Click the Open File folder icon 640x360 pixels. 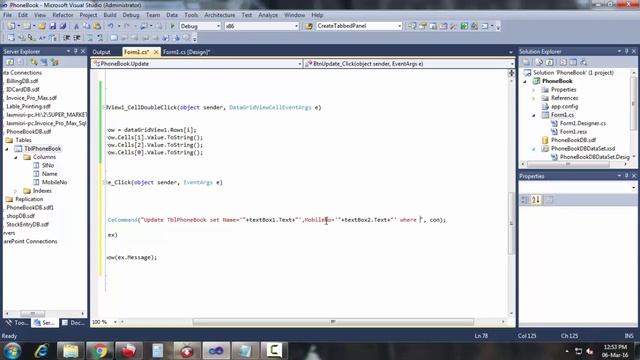point(42,26)
